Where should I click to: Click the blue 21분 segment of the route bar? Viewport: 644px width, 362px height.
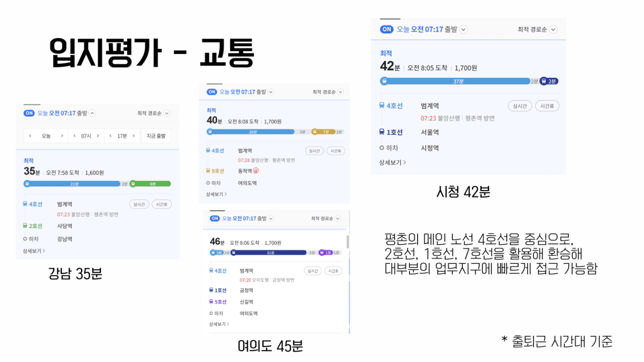pyautogui.click(x=72, y=183)
